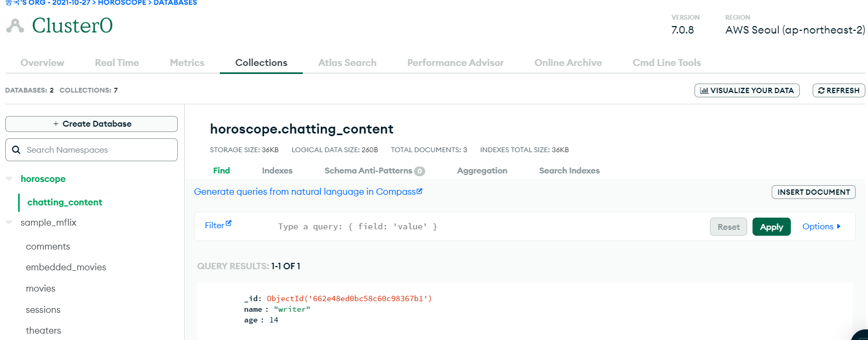This screenshot has height=340, width=868.
Task: Click the HOROSCOPE breadcrumb link
Action: click(x=122, y=3)
